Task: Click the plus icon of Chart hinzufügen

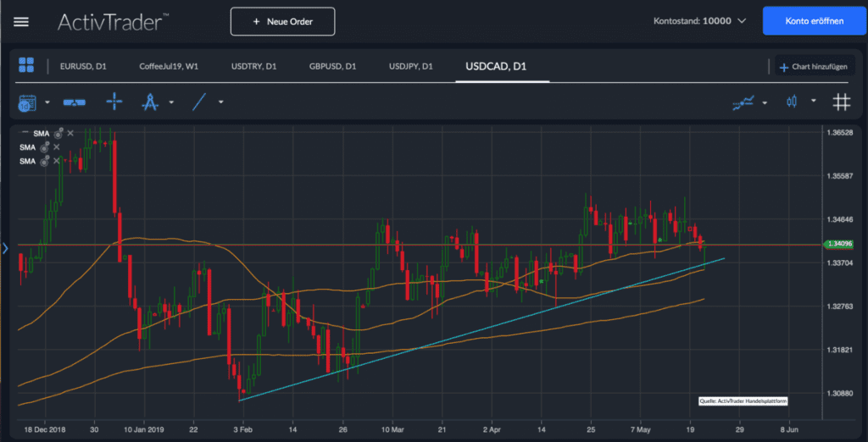Action: (784, 68)
